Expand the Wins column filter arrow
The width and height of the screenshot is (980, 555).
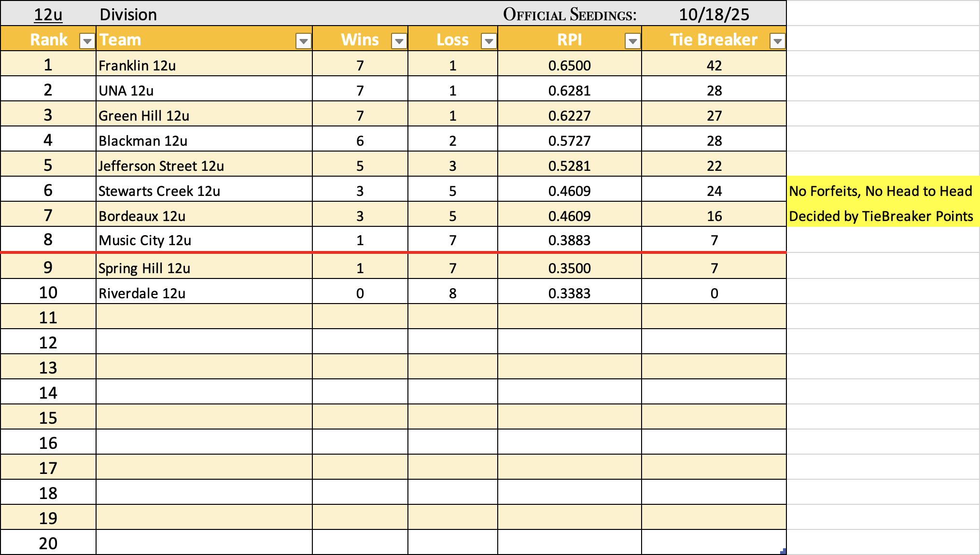click(x=399, y=42)
